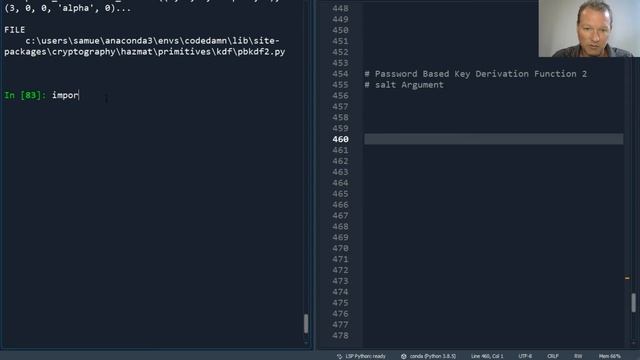Click the webcam video thumbnail

[589, 28]
